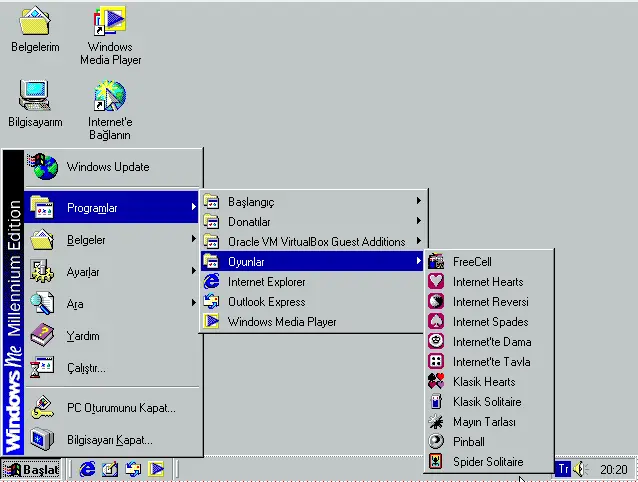Click the "Internet Spades" label
This screenshot has height=482, width=638.
[x=490, y=321]
